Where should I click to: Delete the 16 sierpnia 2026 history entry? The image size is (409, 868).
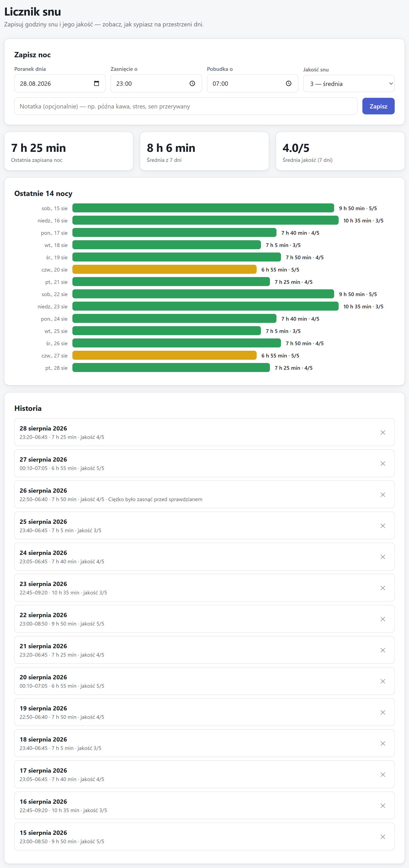[x=383, y=806]
